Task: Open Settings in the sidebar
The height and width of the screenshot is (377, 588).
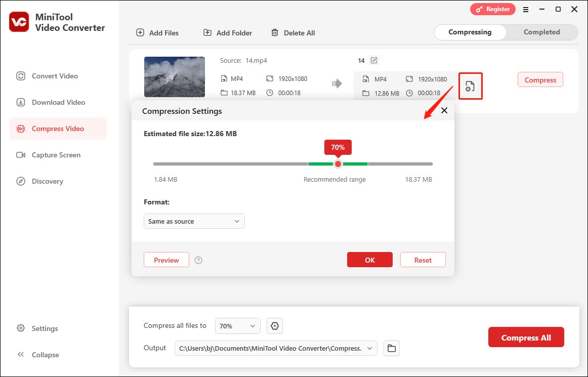Action: 37,328
